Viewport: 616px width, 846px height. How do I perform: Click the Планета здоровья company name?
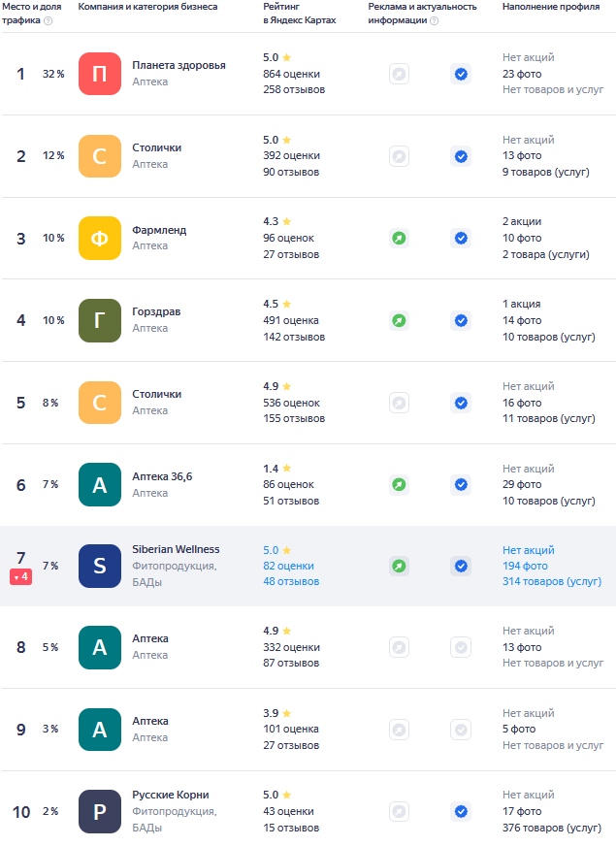[x=179, y=65]
